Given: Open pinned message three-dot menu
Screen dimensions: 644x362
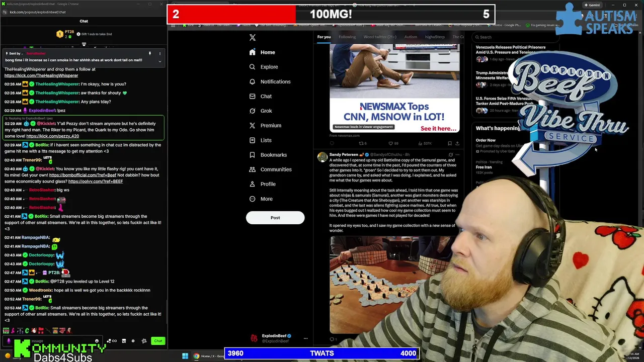Looking at the screenshot, I should pyautogui.click(x=160, y=53).
